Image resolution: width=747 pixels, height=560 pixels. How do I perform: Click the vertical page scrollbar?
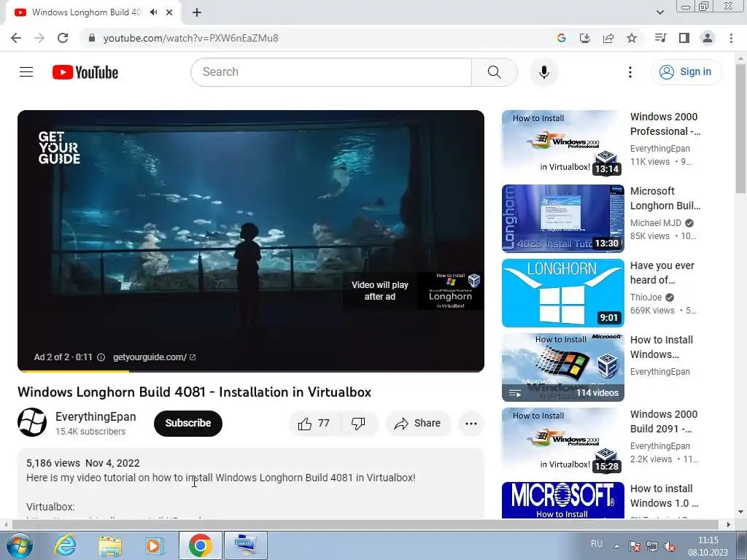pyautogui.click(x=740, y=128)
